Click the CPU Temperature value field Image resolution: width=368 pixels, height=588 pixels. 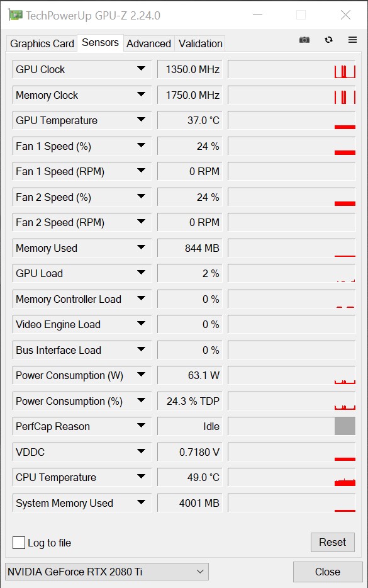(189, 477)
